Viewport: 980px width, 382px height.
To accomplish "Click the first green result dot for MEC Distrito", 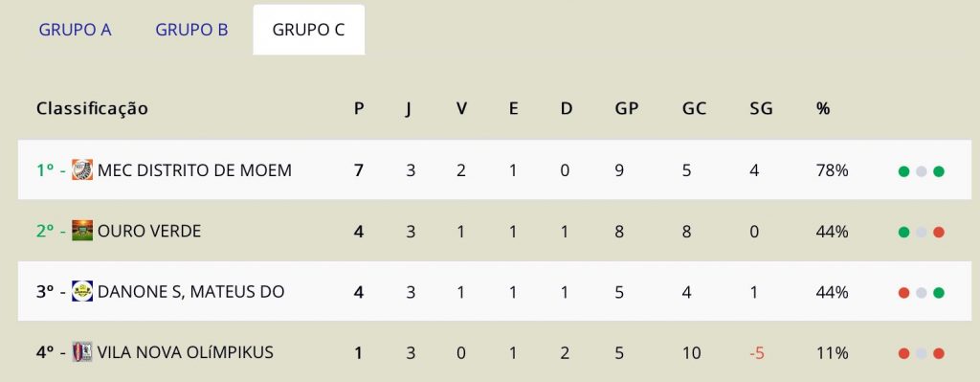I will (903, 171).
